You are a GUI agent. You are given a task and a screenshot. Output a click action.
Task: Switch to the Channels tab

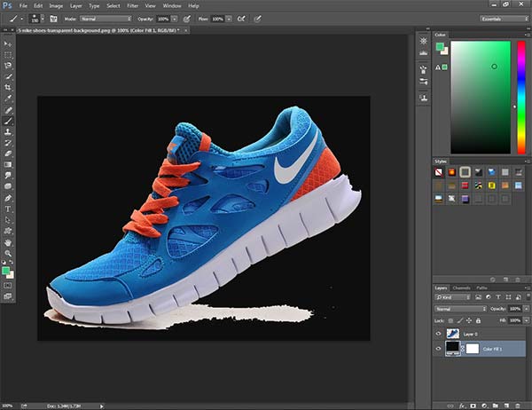(461, 288)
